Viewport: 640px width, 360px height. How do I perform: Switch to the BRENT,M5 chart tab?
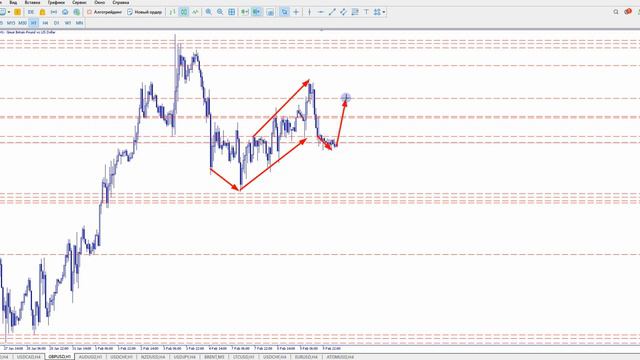pos(214,357)
